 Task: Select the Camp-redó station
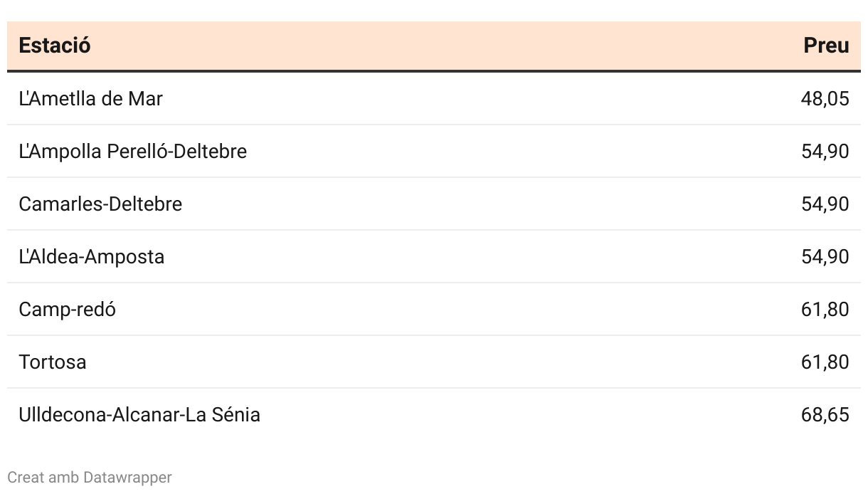(x=67, y=309)
